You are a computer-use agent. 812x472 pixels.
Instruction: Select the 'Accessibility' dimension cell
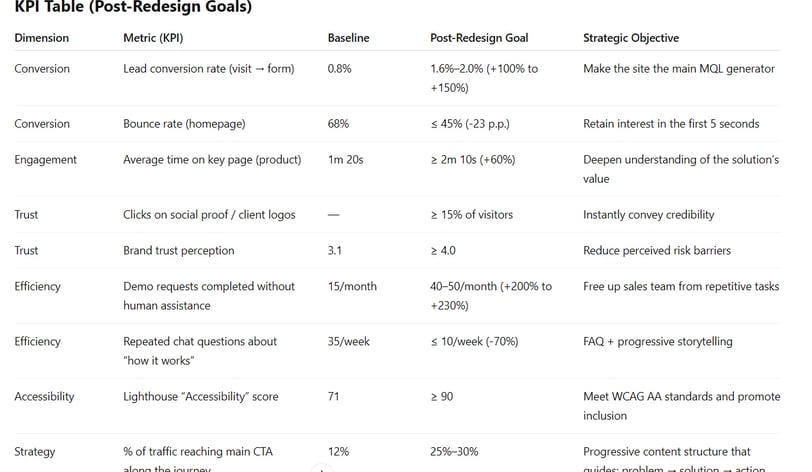(x=45, y=396)
